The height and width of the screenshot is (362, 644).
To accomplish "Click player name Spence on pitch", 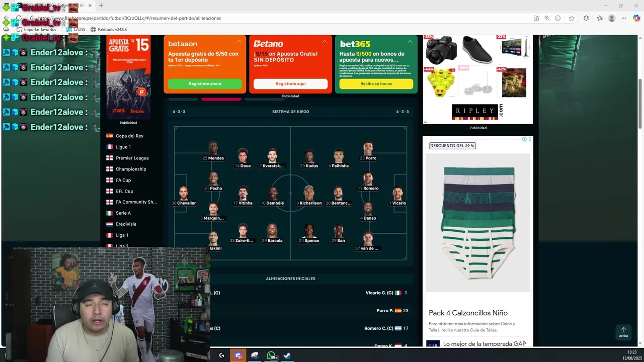I will point(312,241).
